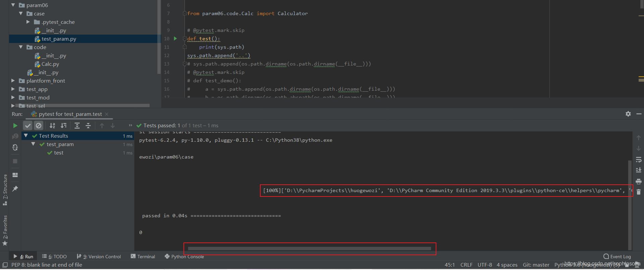
Task: Fold the def test() block marker
Action: tap(184, 39)
